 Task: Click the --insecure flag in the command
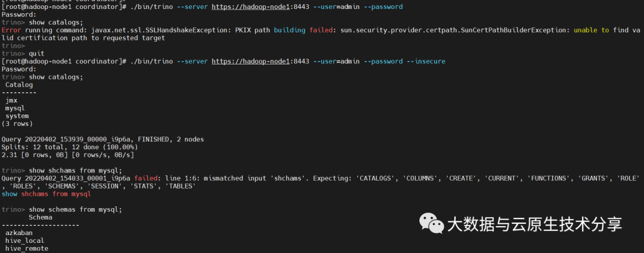tap(424, 61)
